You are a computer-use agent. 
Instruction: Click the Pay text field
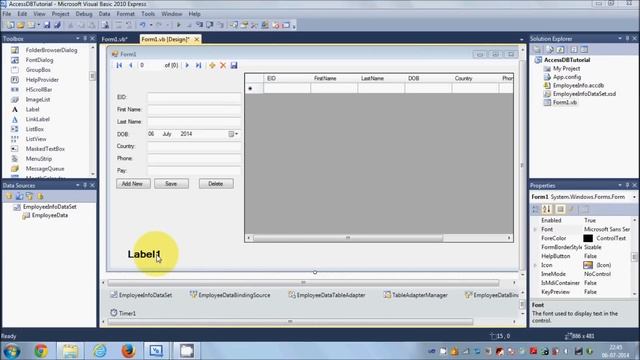tap(194, 171)
